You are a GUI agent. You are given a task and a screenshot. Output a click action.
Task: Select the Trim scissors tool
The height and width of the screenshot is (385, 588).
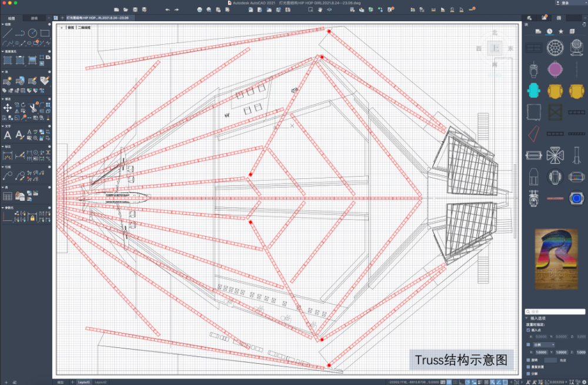32,109
